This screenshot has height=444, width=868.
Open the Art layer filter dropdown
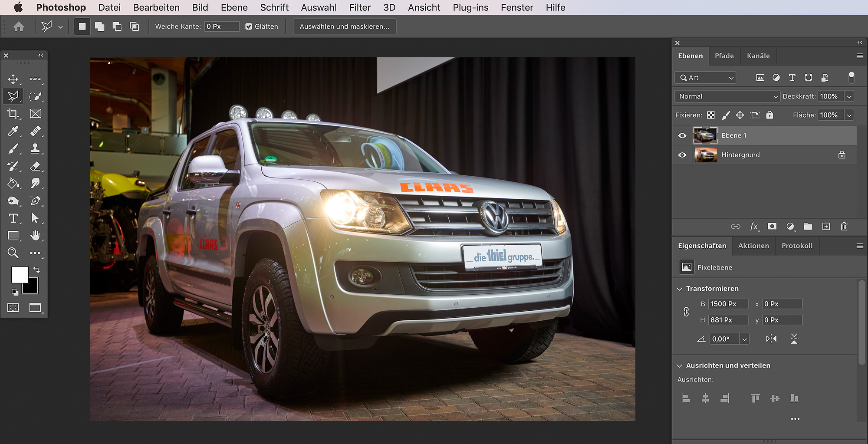705,78
